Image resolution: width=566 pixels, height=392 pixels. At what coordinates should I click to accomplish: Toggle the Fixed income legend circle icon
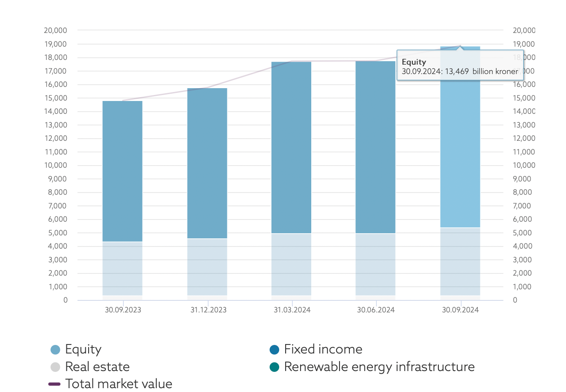click(x=274, y=350)
